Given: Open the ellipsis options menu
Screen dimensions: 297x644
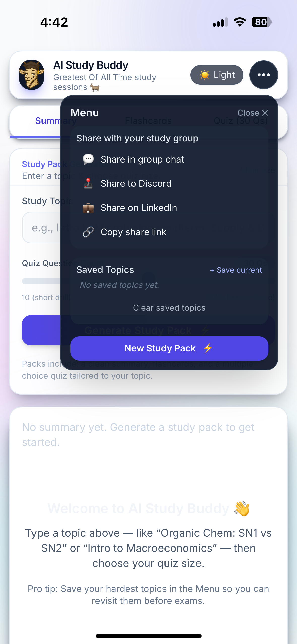Looking at the screenshot, I should click(x=263, y=75).
